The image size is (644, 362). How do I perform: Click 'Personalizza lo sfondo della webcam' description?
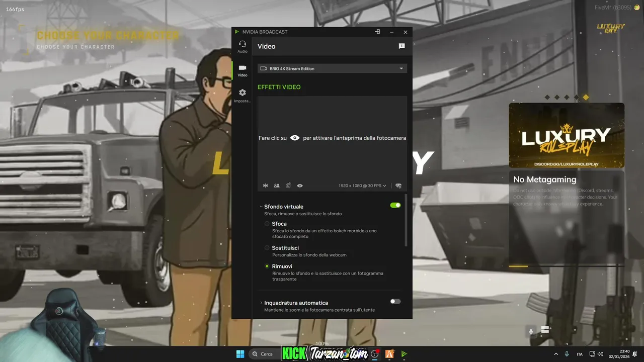click(309, 255)
